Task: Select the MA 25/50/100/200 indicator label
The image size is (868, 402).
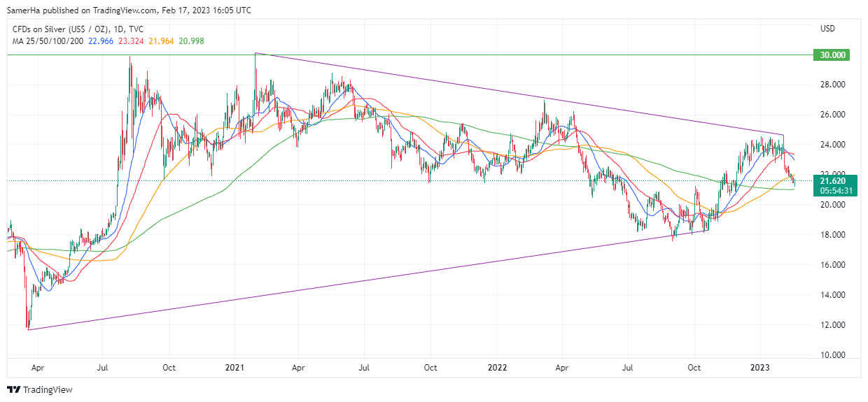Action: point(46,41)
